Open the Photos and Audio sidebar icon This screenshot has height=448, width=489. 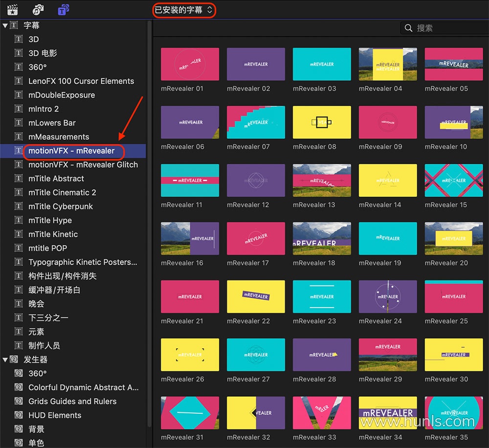pos(38,10)
